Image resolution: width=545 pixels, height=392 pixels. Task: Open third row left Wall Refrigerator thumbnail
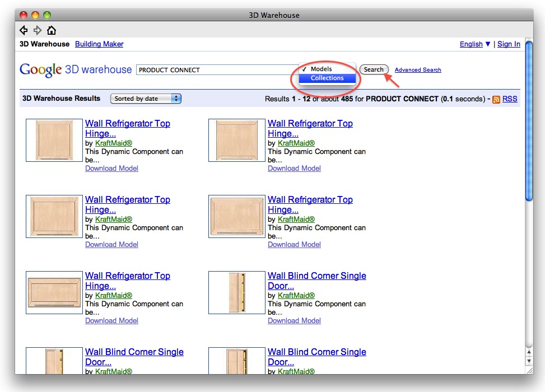coord(54,293)
